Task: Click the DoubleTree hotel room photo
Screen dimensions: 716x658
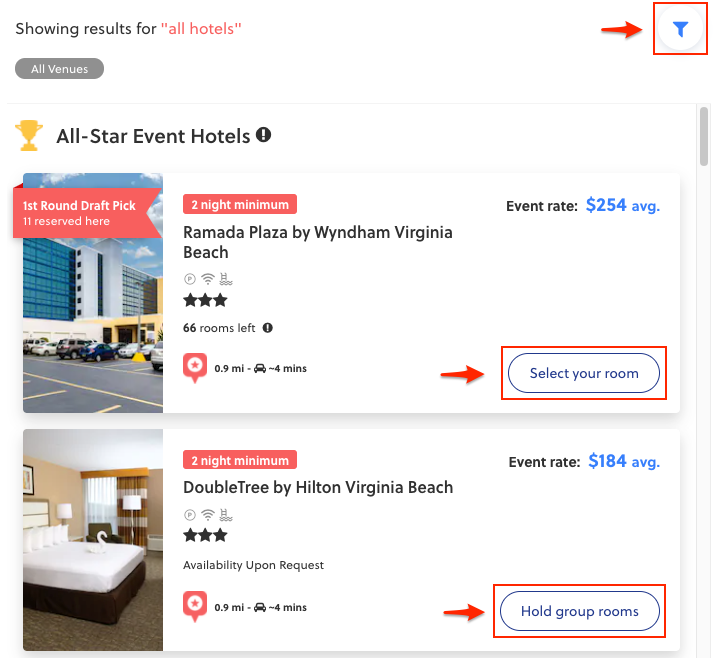Action: [93, 540]
